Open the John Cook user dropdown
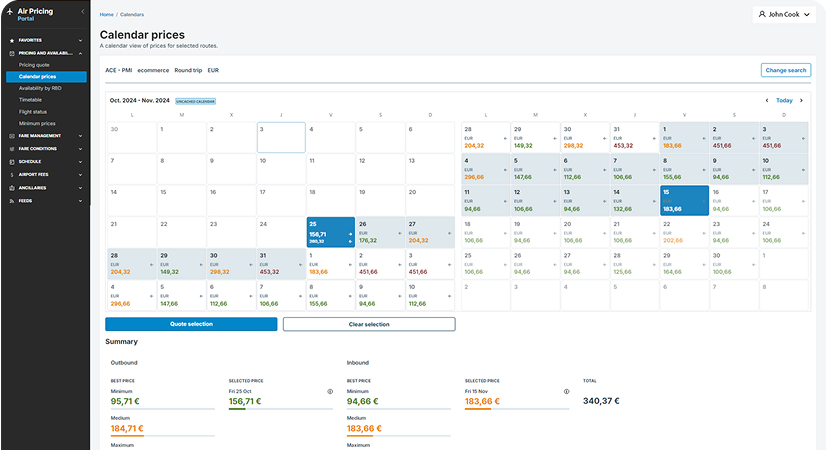The width and height of the screenshot is (827, 450). click(x=784, y=15)
